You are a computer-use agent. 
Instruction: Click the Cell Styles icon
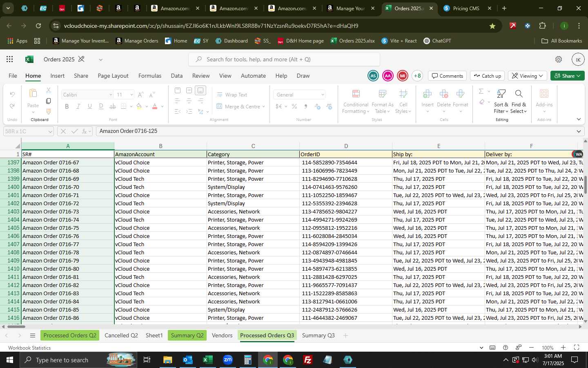pos(403,94)
